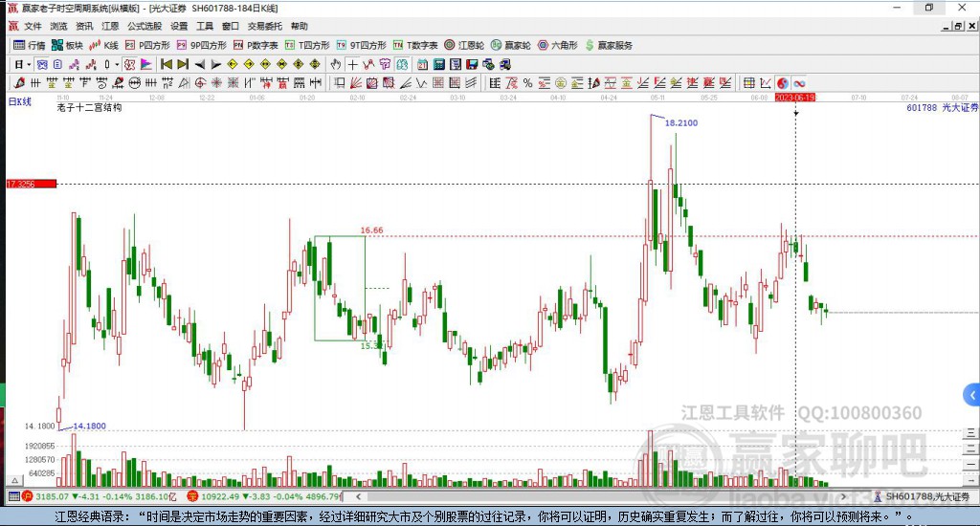Open the 六角形 hexagon tool
This screenshot has width=980, height=526.
pyautogui.click(x=558, y=45)
